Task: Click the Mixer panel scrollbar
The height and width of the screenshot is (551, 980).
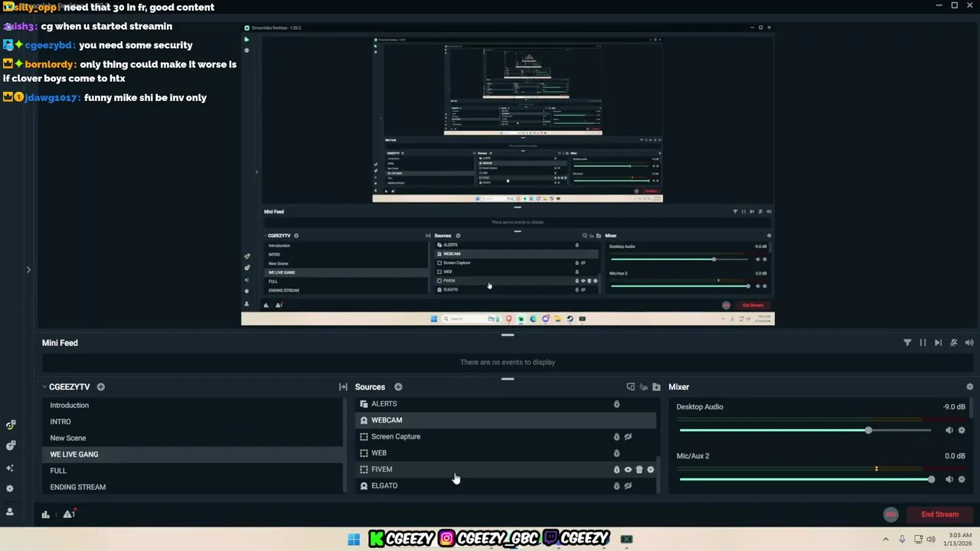Action: [972, 409]
